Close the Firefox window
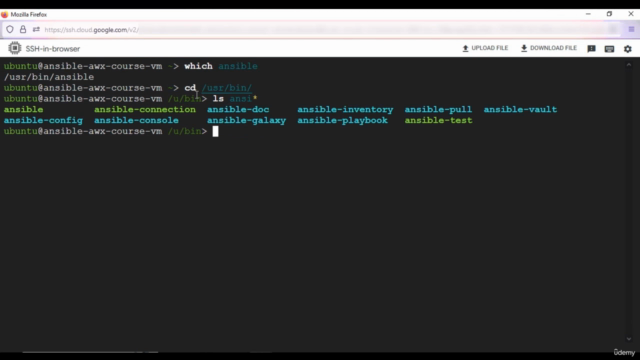This screenshot has width=640, height=360. click(631, 14)
